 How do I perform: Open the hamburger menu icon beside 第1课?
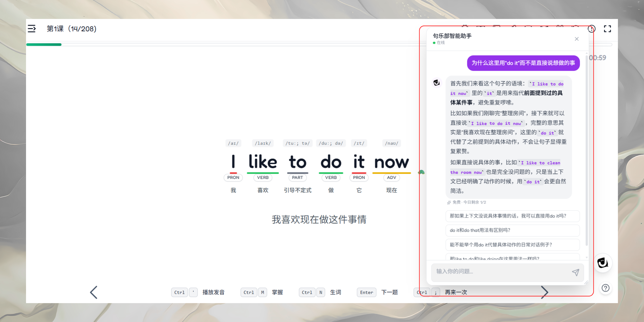point(32,29)
